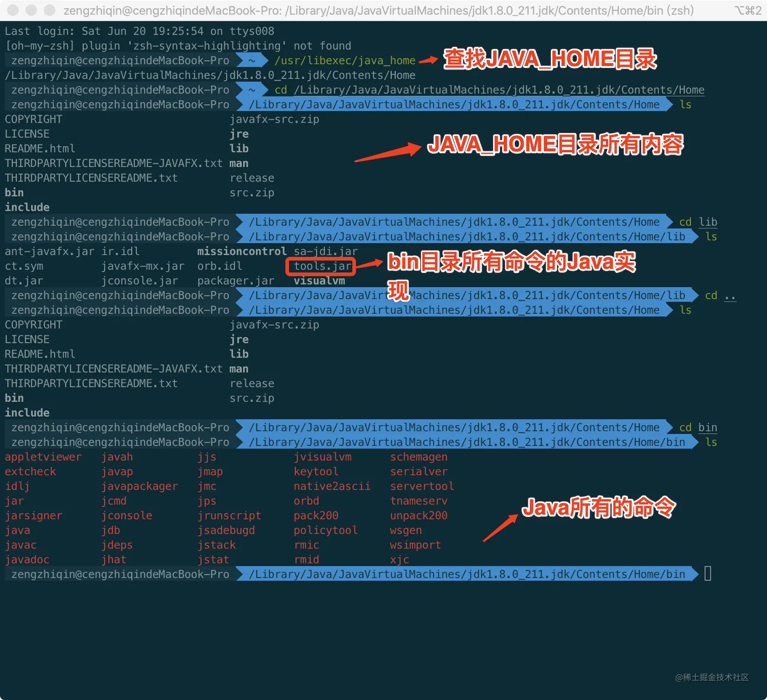This screenshot has height=700, width=767.
Task: Click the idlj command name
Action: pyautogui.click(x=17, y=486)
